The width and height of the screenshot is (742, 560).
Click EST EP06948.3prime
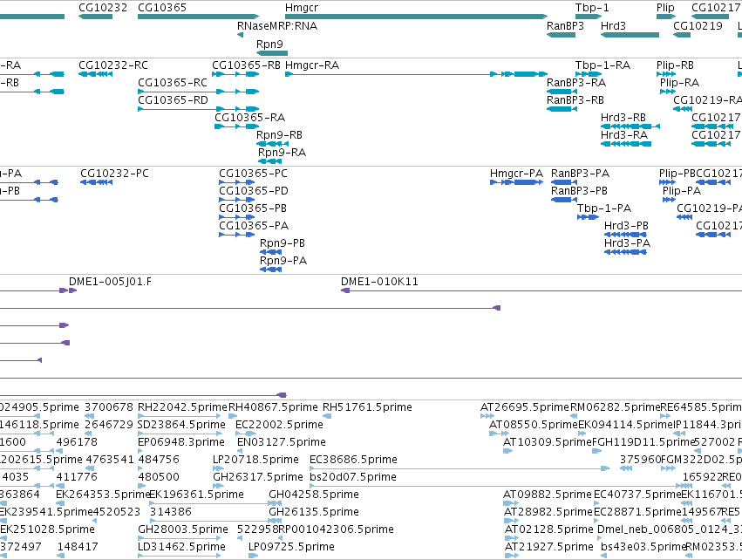pyautogui.click(x=180, y=442)
